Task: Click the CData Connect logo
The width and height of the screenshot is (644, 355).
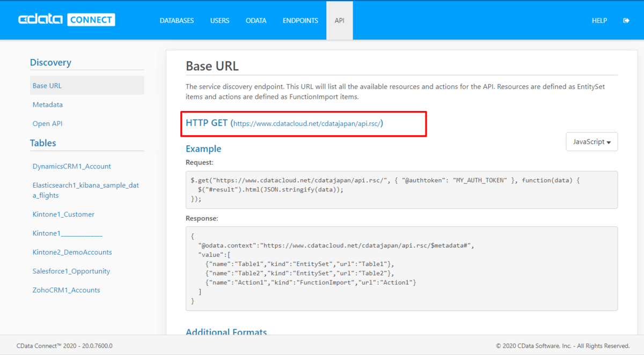Action: [x=67, y=20]
